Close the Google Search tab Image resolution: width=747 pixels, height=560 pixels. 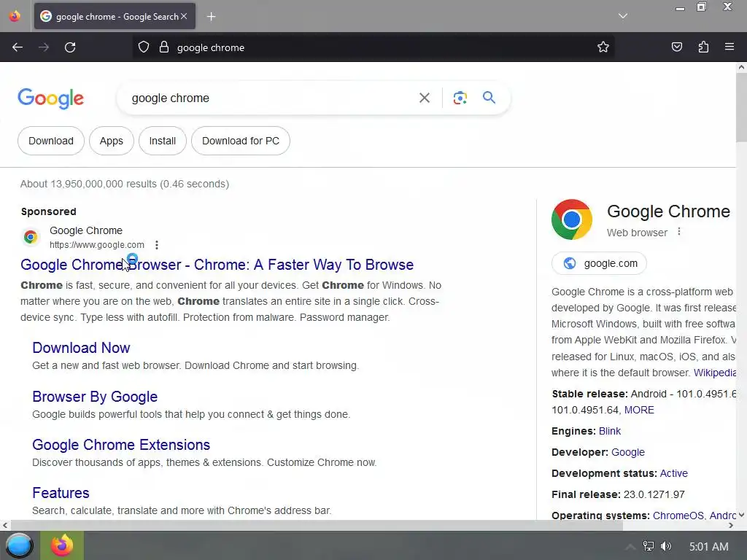tap(184, 16)
